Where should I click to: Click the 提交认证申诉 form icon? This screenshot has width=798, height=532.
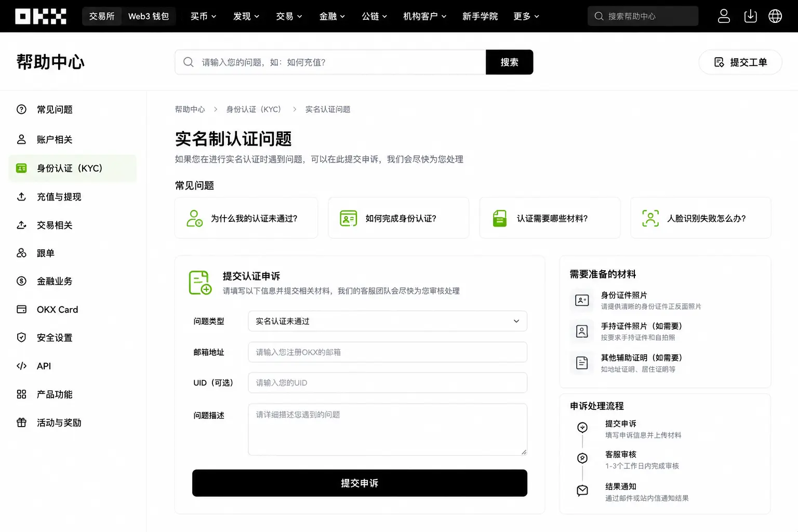[x=200, y=283]
